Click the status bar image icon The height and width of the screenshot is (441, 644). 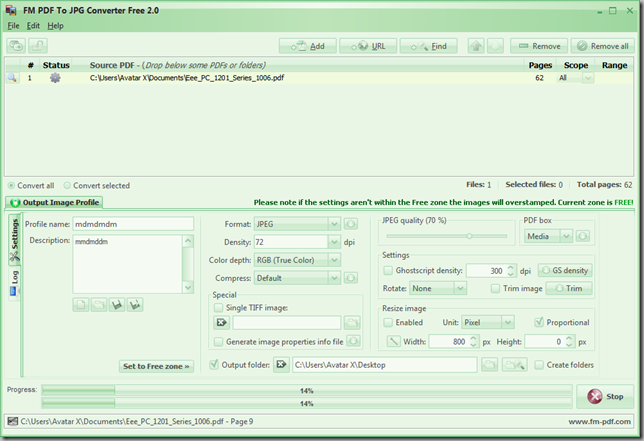(13, 421)
